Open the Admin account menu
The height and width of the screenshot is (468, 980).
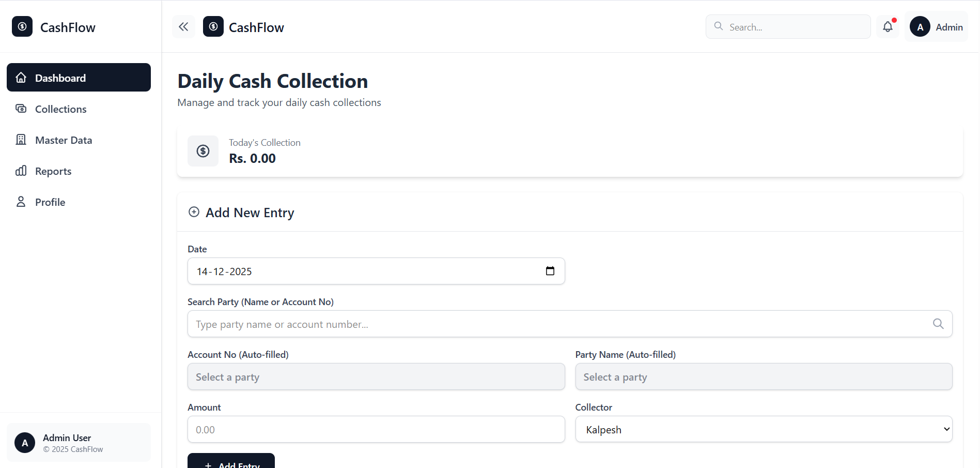click(936, 27)
